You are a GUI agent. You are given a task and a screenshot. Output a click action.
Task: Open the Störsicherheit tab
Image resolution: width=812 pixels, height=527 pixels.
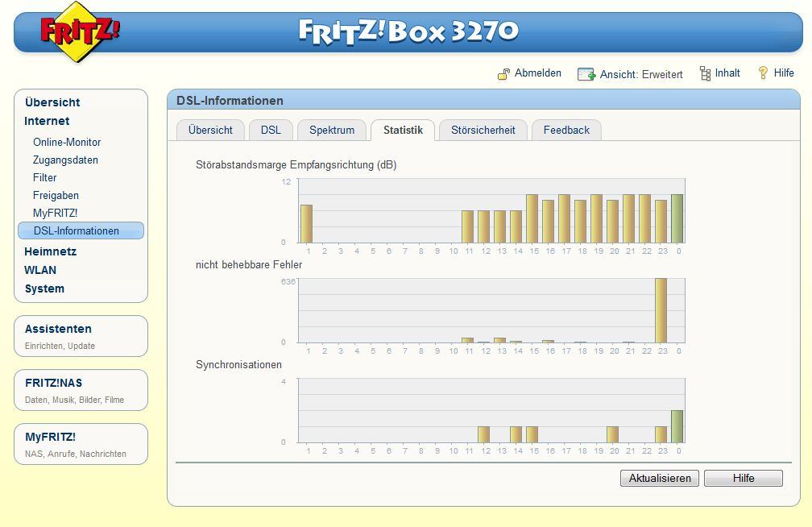pos(483,130)
